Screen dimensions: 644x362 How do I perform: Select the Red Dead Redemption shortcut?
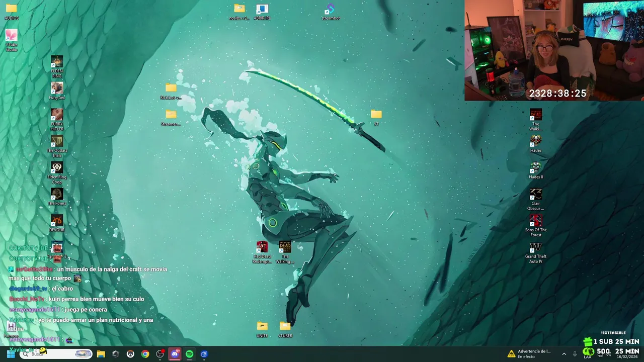point(262,252)
